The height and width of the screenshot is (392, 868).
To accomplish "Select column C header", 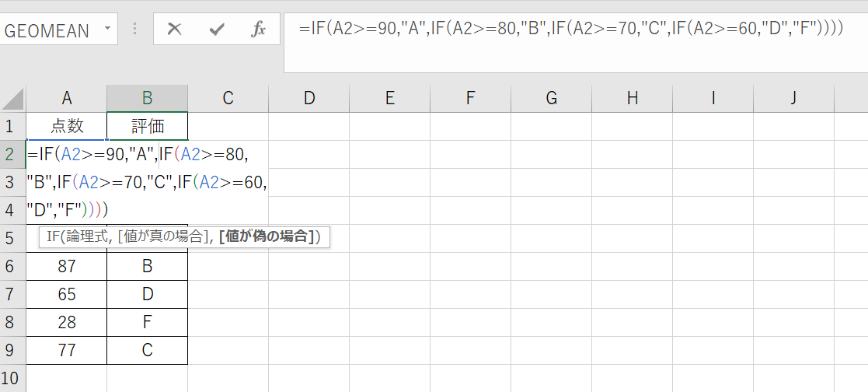I will pyautogui.click(x=228, y=98).
